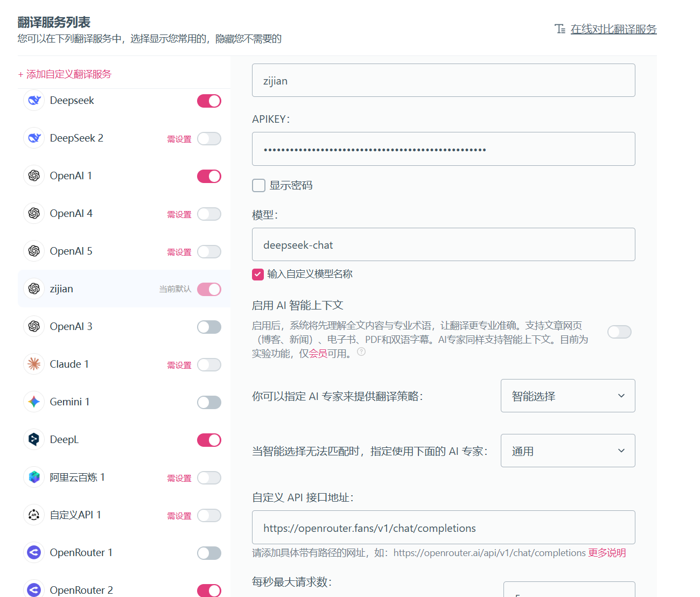Viewport: 700px width, 597px height.
Task: Click the OpenRouter 2 logo icon
Action: click(34, 590)
